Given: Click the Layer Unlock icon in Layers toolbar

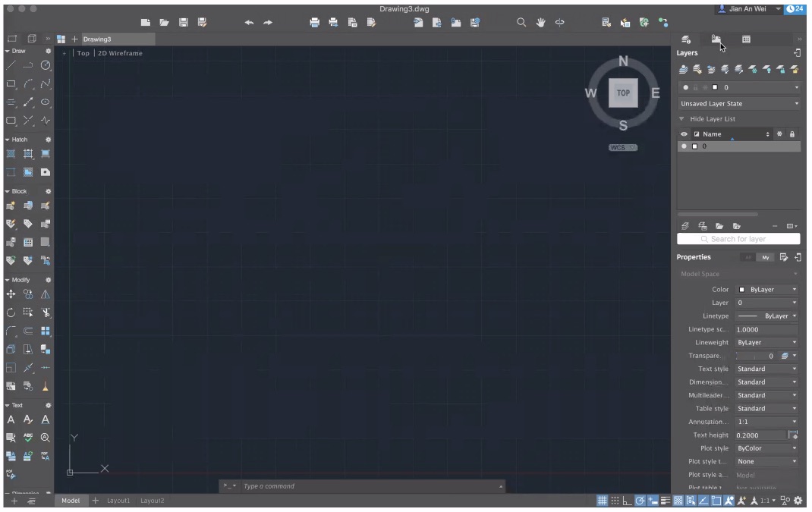Looking at the screenshot, I should [795, 69].
